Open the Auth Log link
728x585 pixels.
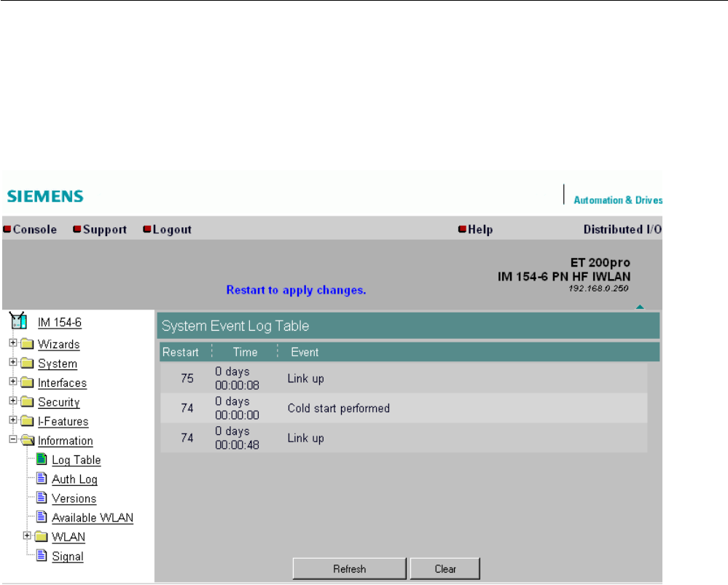[x=74, y=479]
